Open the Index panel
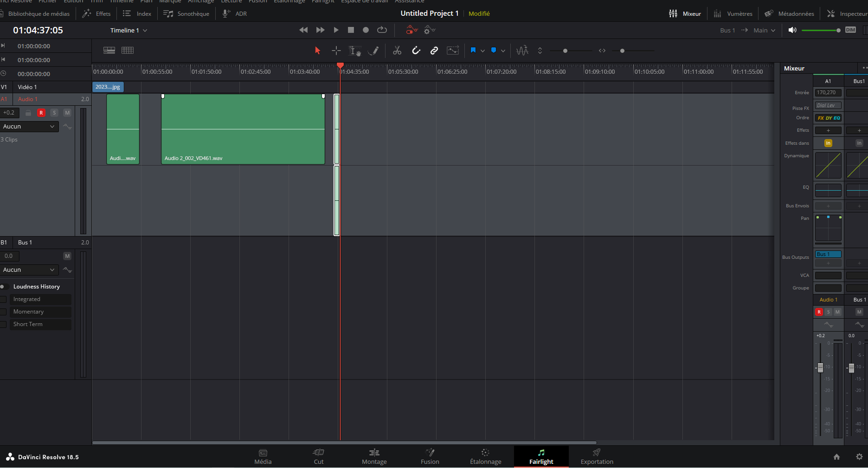868x468 pixels. pos(137,14)
